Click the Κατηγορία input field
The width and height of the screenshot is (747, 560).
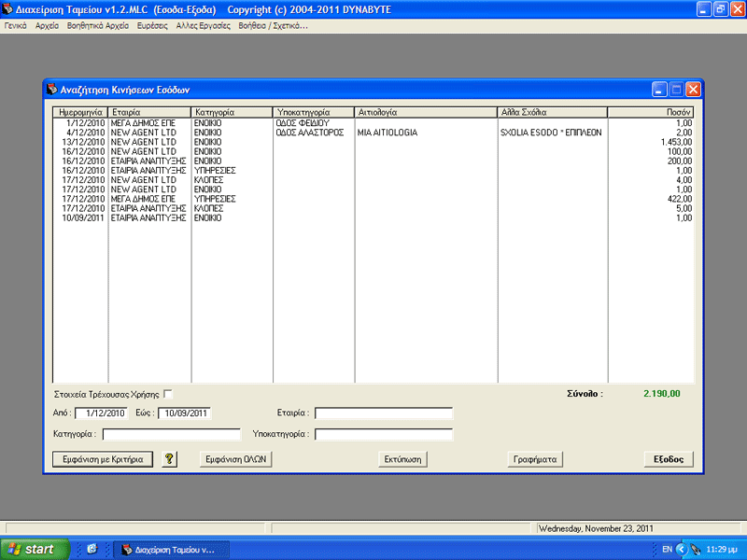tap(172, 434)
